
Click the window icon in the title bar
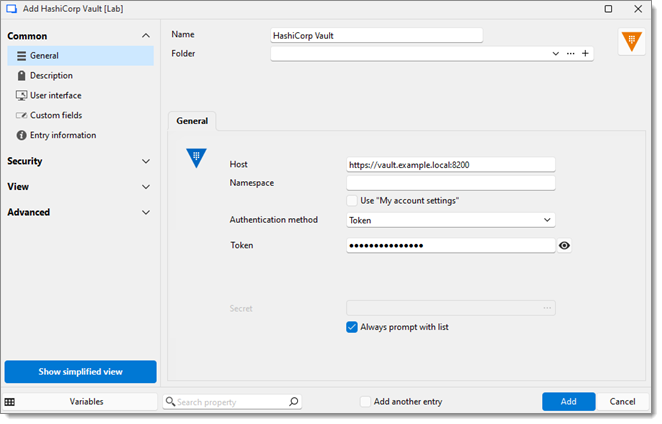coord(11,9)
